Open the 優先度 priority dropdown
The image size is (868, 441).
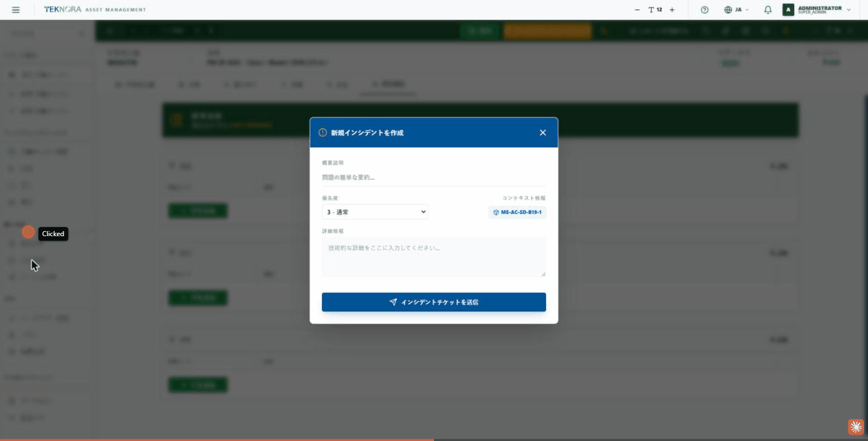pyautogui.click(x=375, y=212)
